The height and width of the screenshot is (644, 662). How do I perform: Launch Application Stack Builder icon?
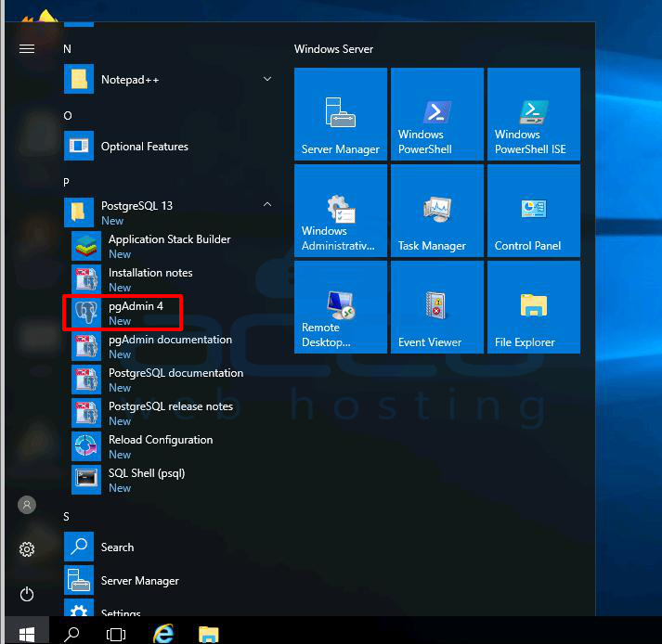pos(86,246)
